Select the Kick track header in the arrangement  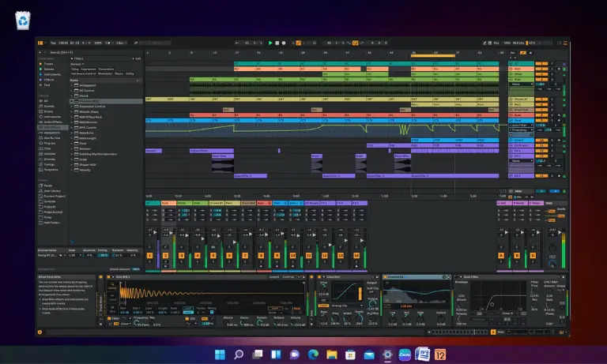point(521,69)
